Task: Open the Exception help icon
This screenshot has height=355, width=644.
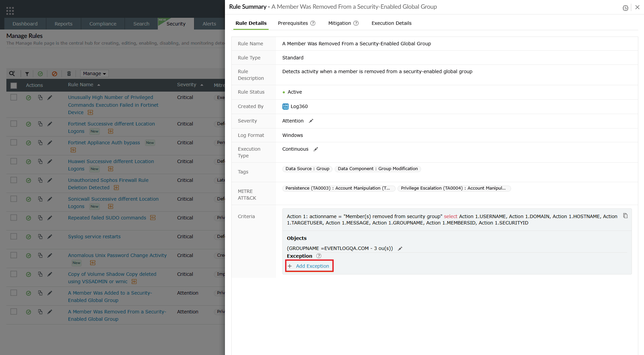Action: point(319,256)
